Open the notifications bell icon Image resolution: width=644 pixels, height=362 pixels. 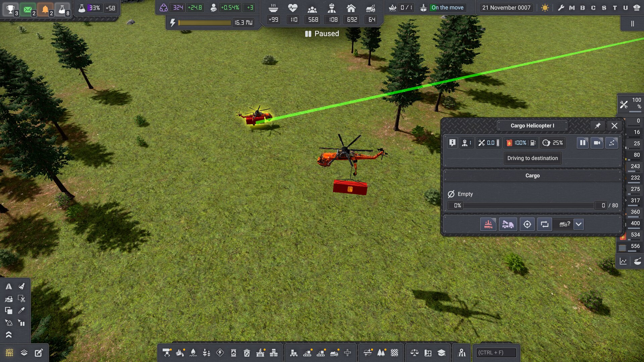46,9
